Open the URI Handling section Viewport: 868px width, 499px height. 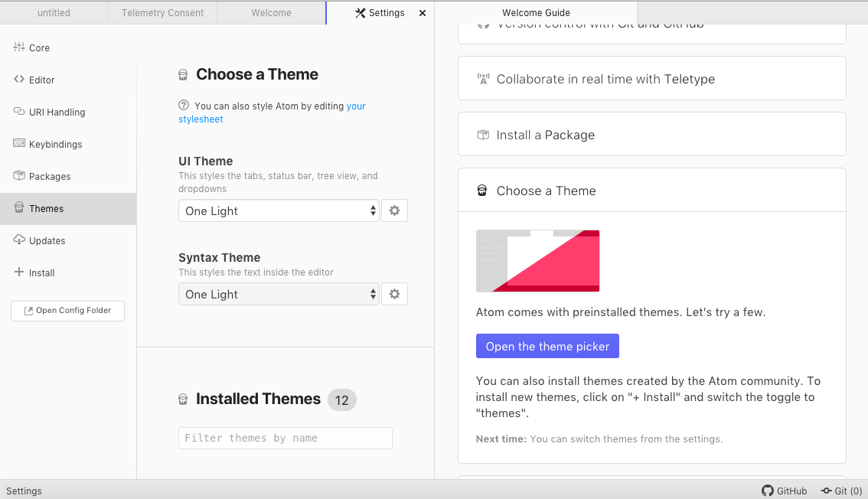(x=57, y=112)
